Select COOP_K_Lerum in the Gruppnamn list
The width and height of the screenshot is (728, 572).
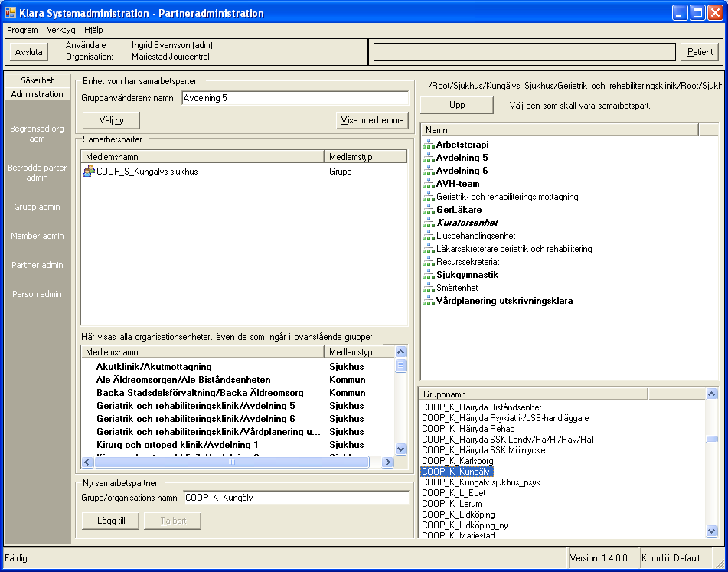click(x=452, y=504)
